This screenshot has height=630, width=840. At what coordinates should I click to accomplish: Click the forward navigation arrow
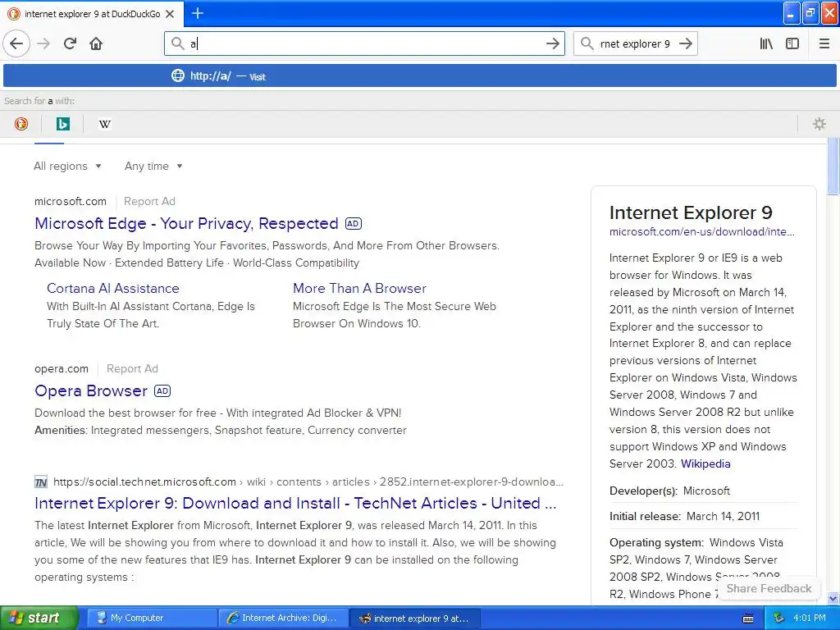point(43,43)
